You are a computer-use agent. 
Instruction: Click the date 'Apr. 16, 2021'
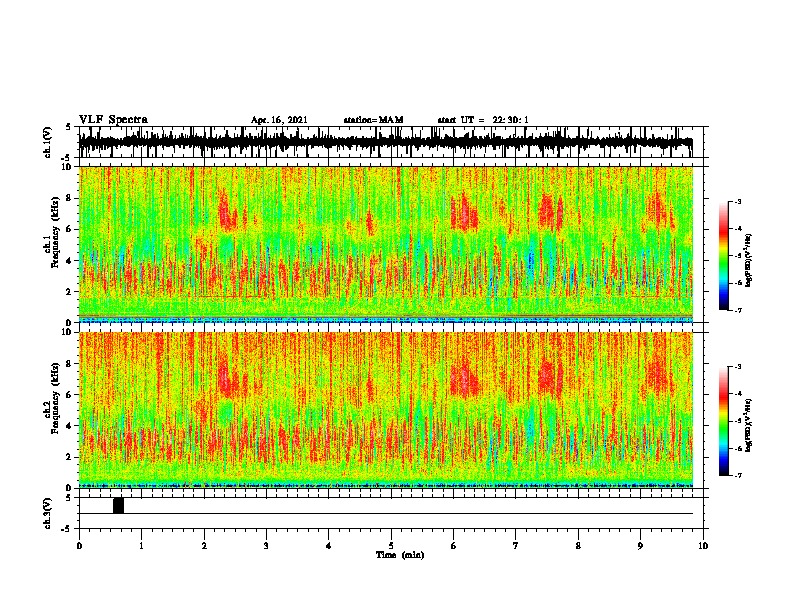point(279,120)
